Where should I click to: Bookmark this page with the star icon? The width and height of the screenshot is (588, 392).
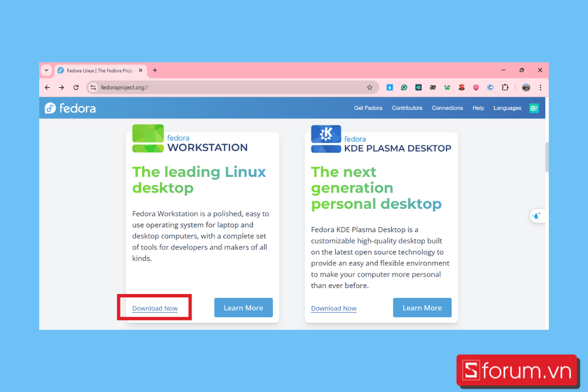[369, 88]
